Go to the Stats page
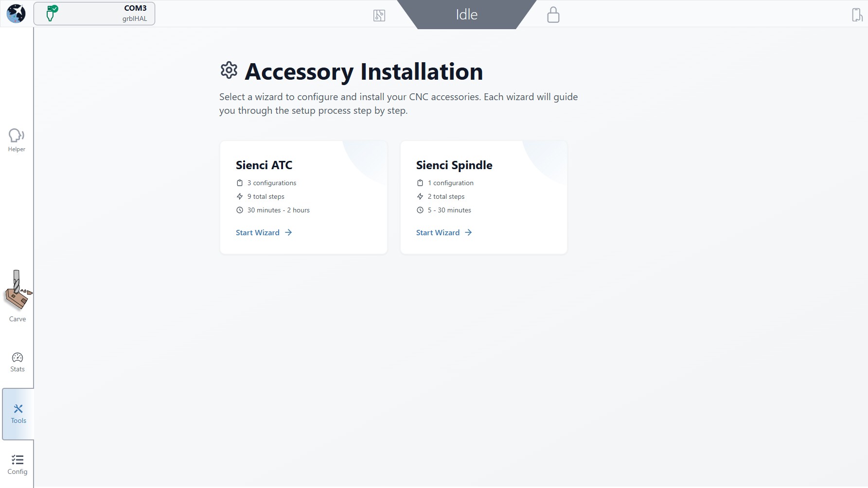The image size is (868, 488). [x=18, y=362]
